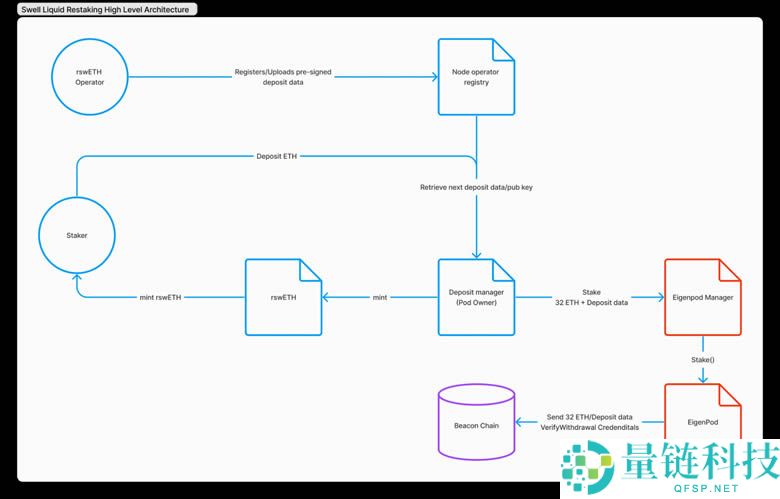
Task: Select the purple Beacon Chain cylinder
Action: click(476, 424)
